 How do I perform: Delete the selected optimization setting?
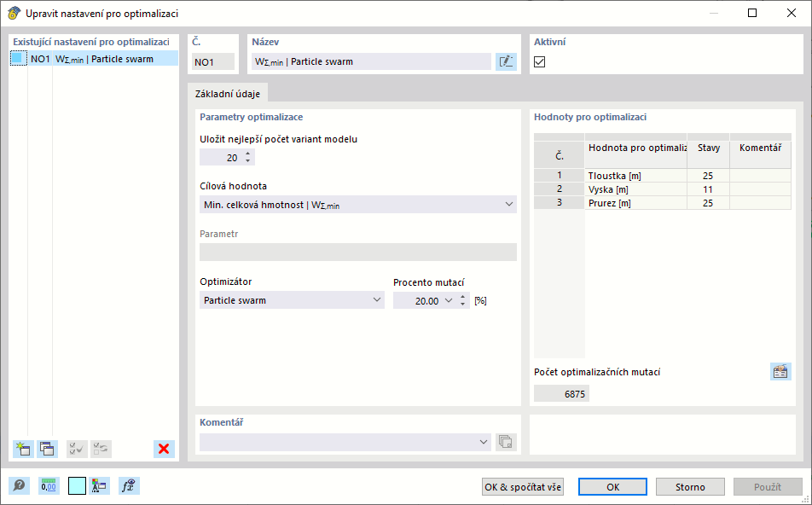click(x=164, y=449)
